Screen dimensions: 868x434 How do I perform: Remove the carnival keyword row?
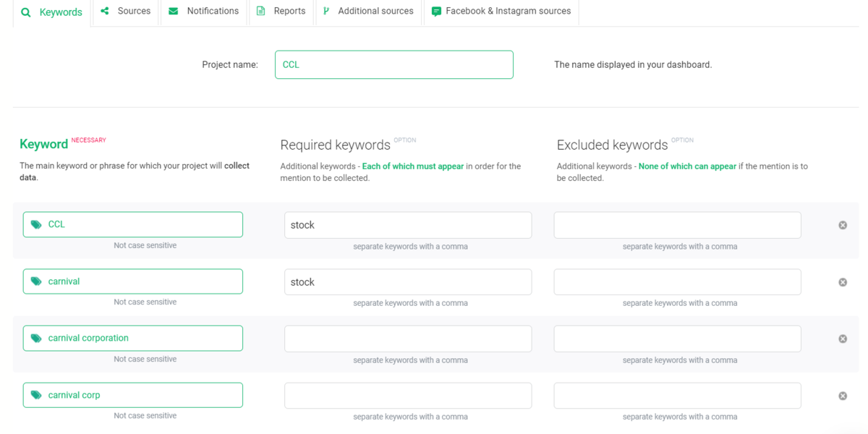(843, 282)
